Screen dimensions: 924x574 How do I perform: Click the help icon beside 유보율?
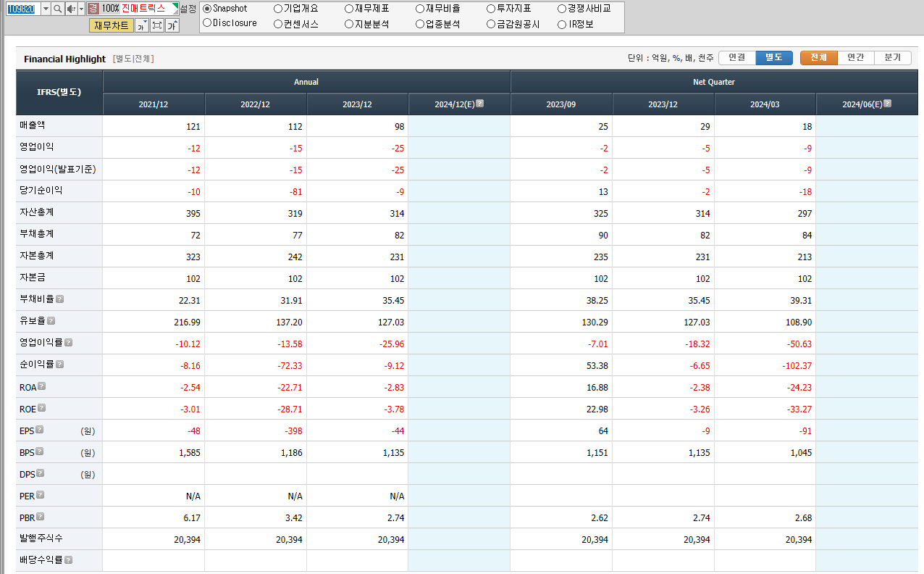click(x=51, y=320)
